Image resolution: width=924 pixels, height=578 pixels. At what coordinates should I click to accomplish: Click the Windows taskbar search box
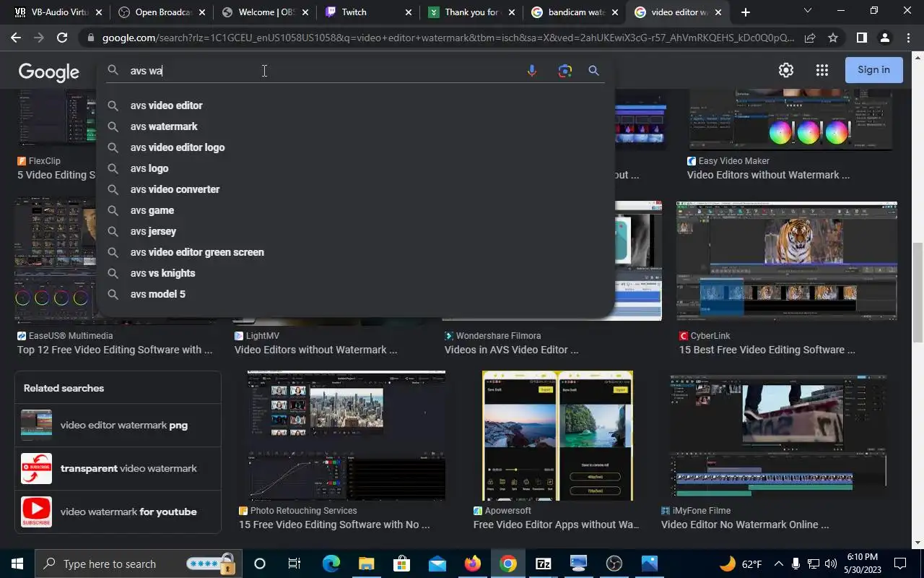(137, 564)
